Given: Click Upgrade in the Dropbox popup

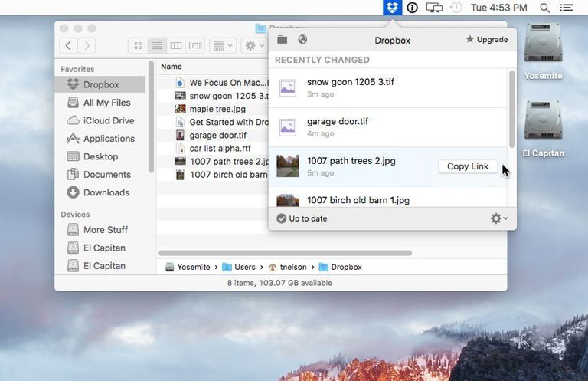Looking at the screenshot, I should click(x=486, y=40).
